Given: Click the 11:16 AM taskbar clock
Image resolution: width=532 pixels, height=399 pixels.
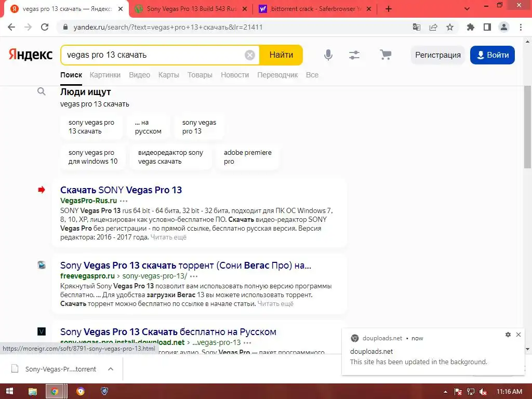Looking at the screenshot, I should coord(509,392).
